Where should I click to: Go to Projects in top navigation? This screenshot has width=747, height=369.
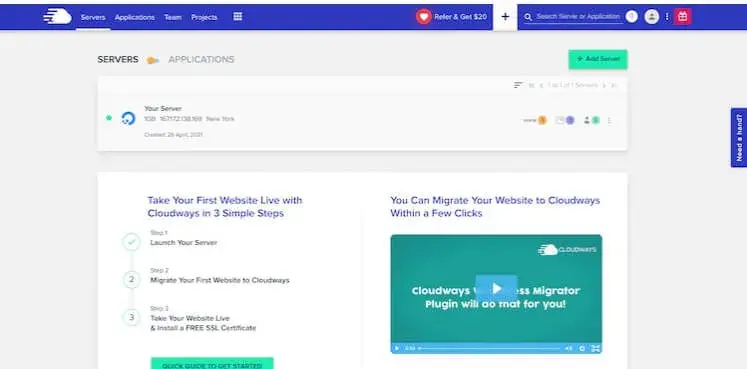[204, 17]
